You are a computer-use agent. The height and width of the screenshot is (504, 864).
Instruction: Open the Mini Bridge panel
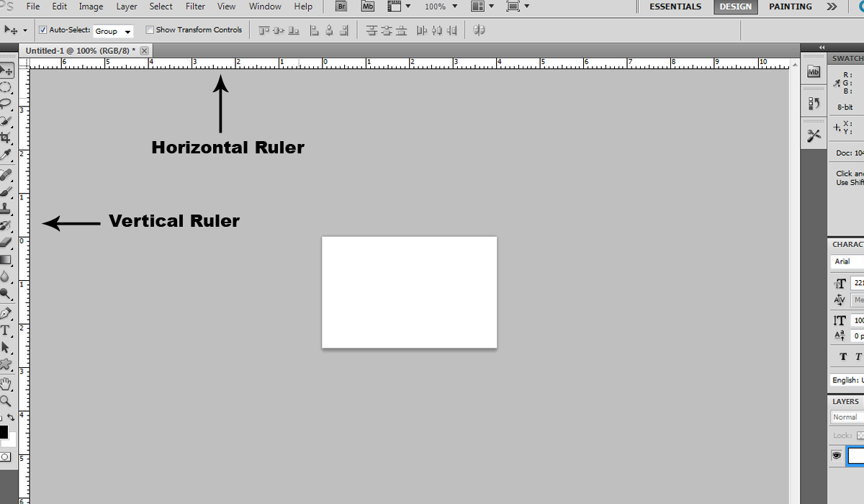click(x=368, y=6)
